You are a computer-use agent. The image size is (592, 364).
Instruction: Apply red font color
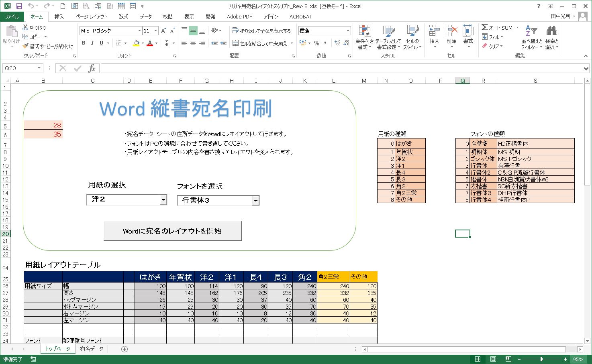coord(150,43)
